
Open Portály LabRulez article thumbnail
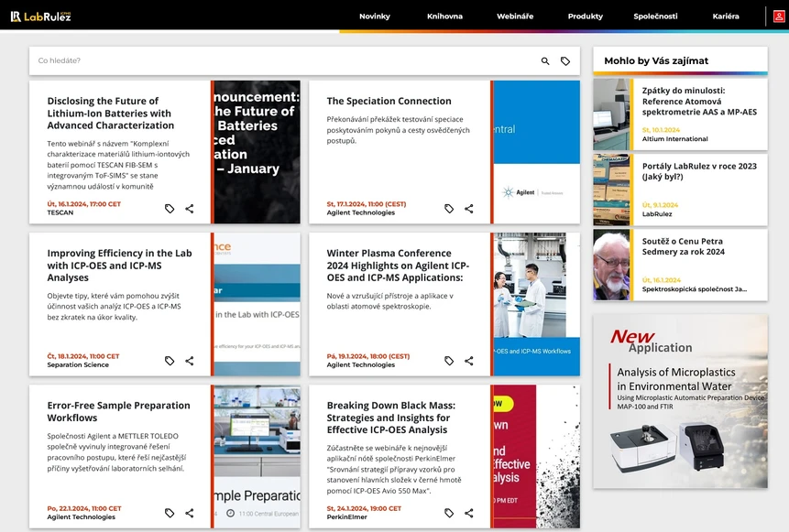[611, 190]
